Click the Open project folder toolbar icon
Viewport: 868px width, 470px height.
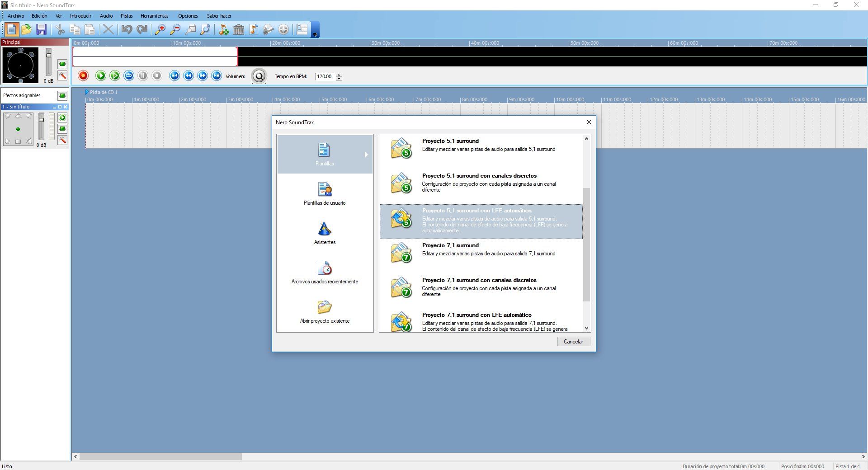26,30
